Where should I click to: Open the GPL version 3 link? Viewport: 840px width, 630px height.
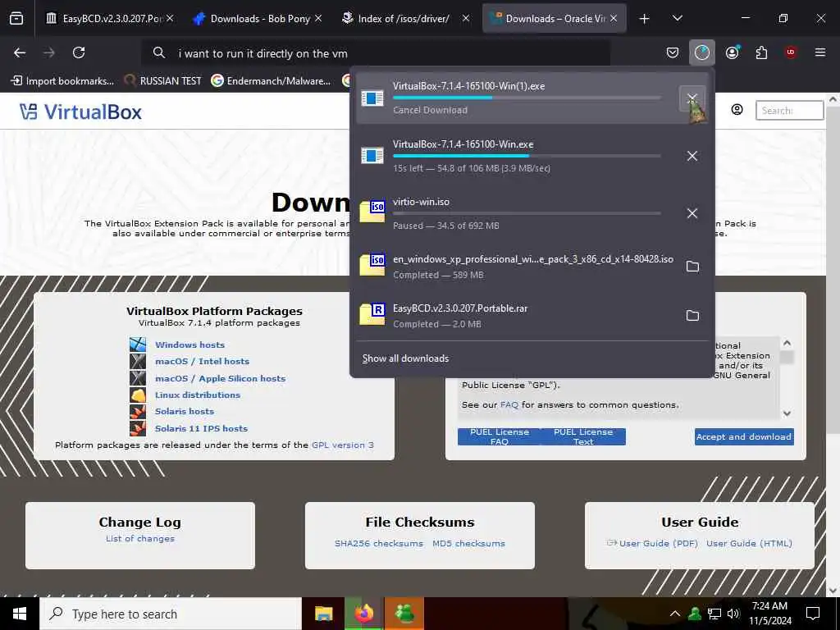343,445
